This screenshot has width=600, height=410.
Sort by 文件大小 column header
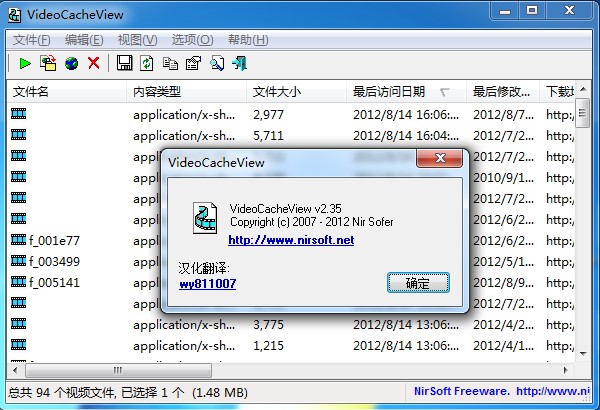(296, 92)
